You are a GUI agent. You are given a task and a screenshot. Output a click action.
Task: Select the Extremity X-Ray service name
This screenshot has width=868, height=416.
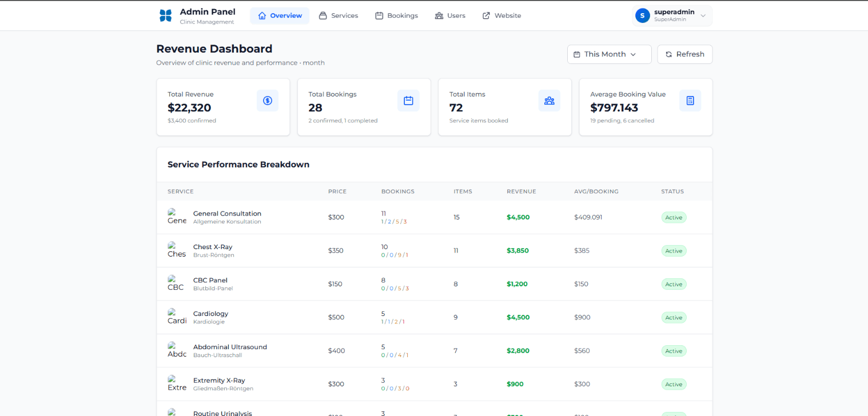click(219, 380)
